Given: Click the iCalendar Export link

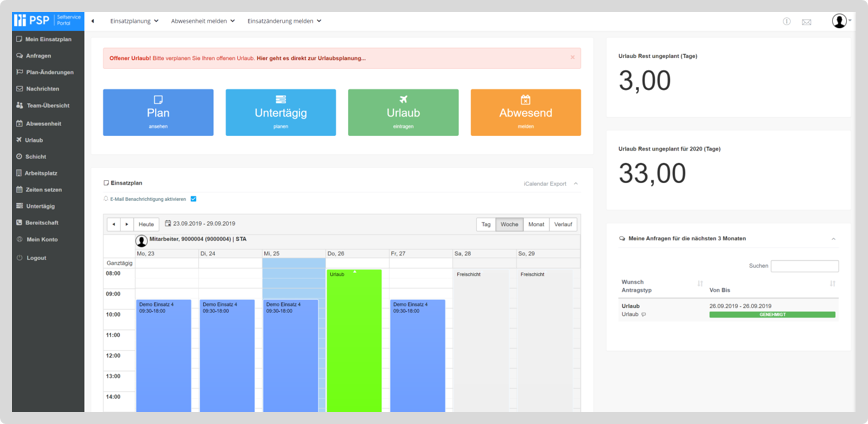Looking at the screenshot, I should (545, 183).
